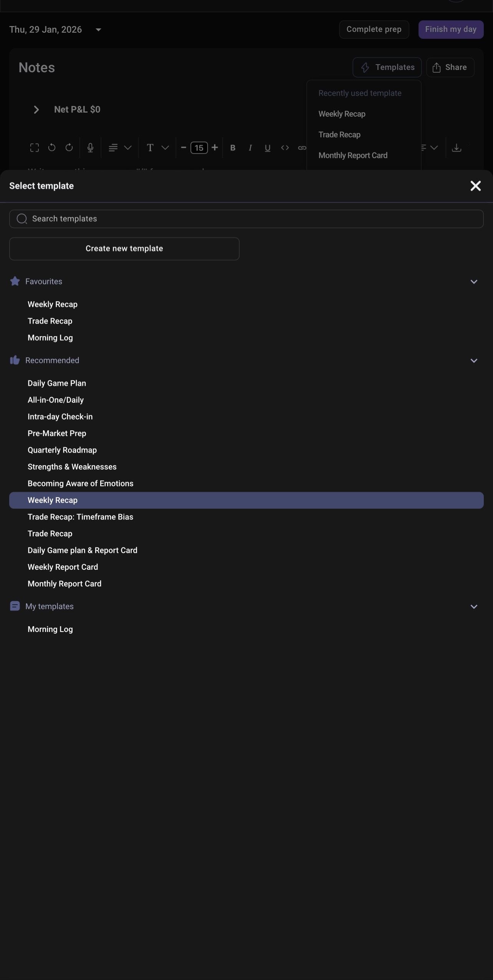
Task: Click the microphone dictation icon
Action: click(x=90, y=148)
